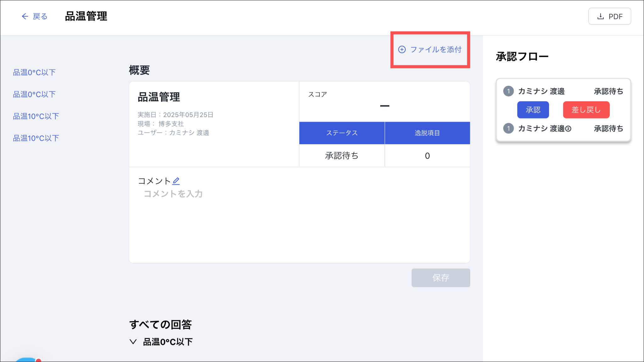The image size is (644, 362).
Task: Open first 品温0°C以下 sidebar link
Action: coord(34,73)
